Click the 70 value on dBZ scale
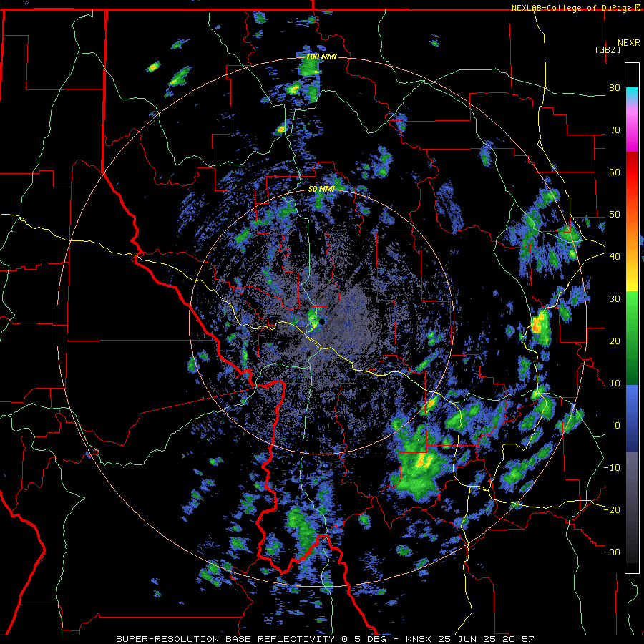The height and width of the screenshot is (644, 644). point(615,130)
